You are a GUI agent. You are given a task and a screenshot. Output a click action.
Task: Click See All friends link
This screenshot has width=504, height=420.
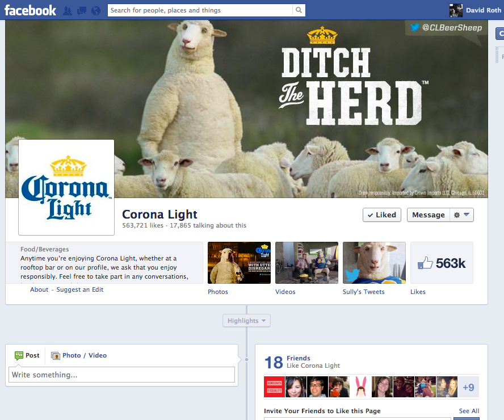469,411
